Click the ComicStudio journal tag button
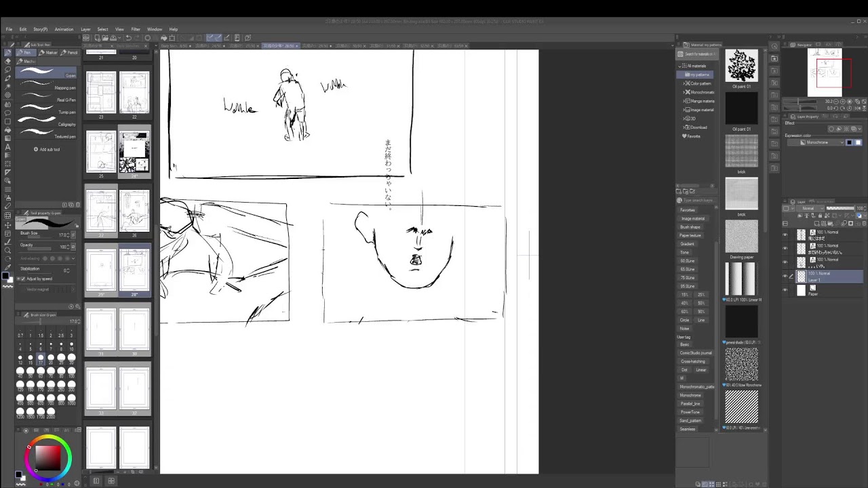868x488 pixels. [696, 352]
